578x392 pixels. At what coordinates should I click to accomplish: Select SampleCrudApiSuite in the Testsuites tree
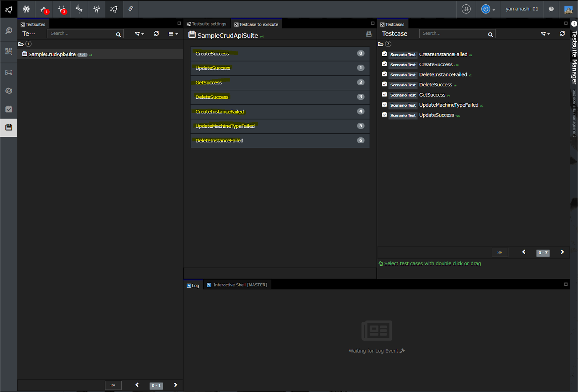pos(52,54)
